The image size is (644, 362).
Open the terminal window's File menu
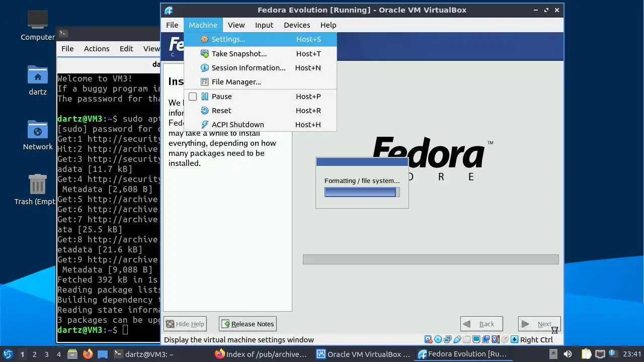tap(67, 49)
